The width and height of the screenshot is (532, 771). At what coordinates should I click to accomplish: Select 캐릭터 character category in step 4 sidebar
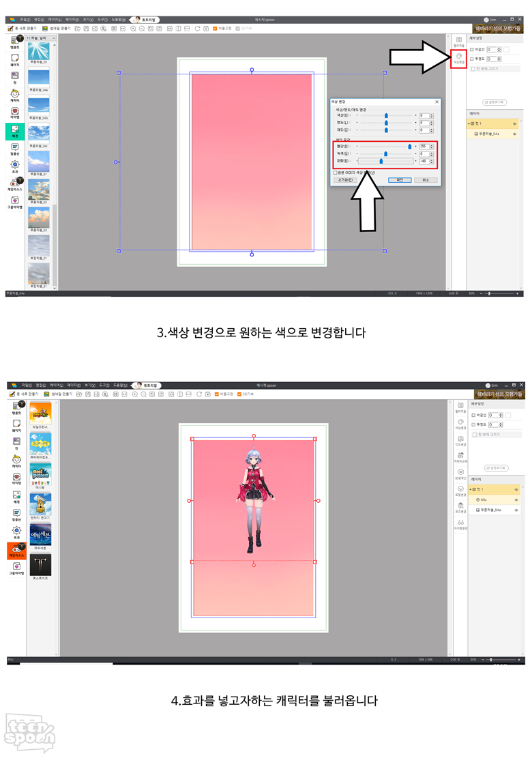tap(16, 461)
